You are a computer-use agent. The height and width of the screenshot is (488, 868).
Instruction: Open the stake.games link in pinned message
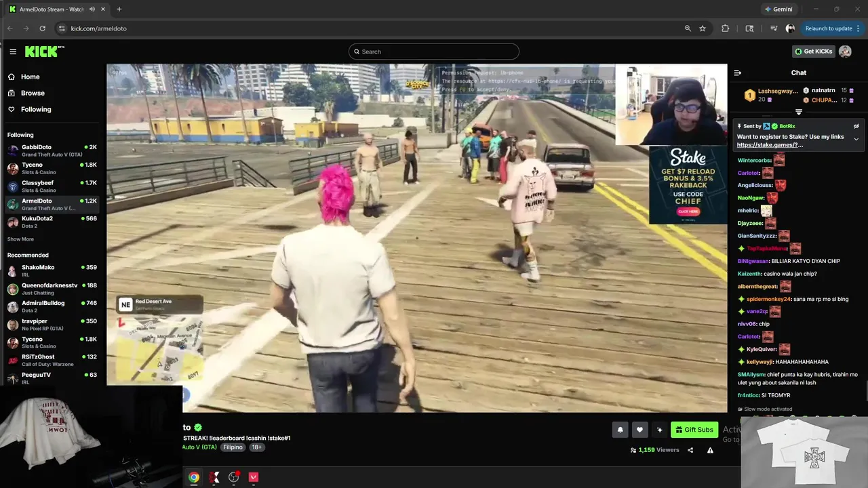[770, 145]
